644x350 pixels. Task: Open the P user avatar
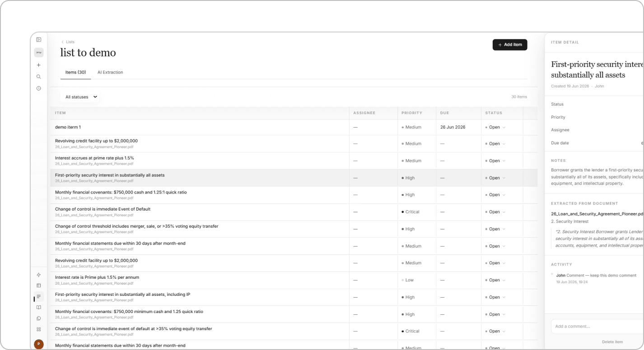(39, 344)
